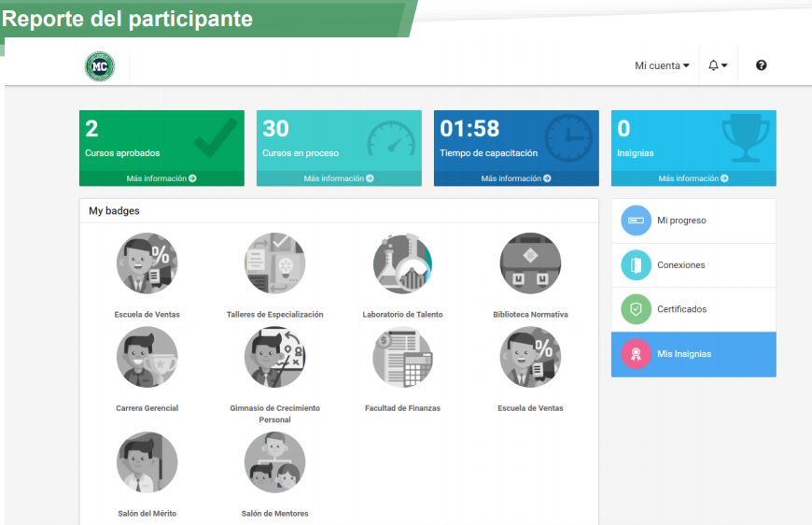Image resolution: width=812 pixels, height=525 pixels.
Task: Click the Mis Insignias ribbon icon
Action: pos(636,354)
